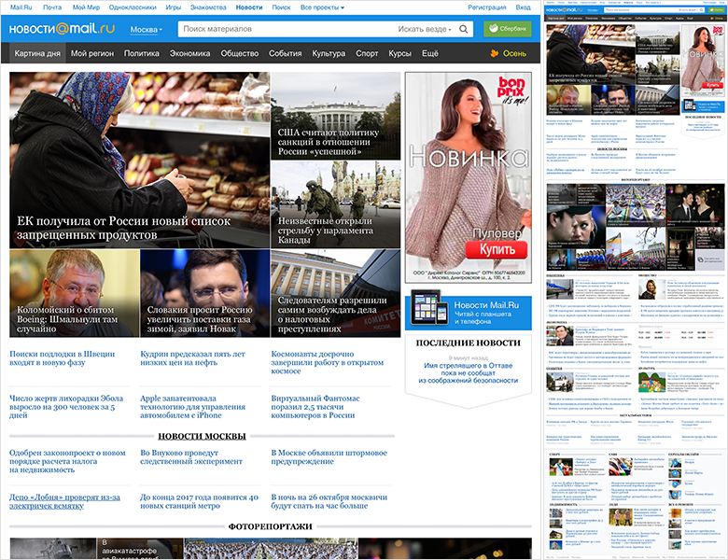Screen dimensions: 728x560
Task: Open Apple запатентовала технологию headline
Action: click(x=192, y=406)
